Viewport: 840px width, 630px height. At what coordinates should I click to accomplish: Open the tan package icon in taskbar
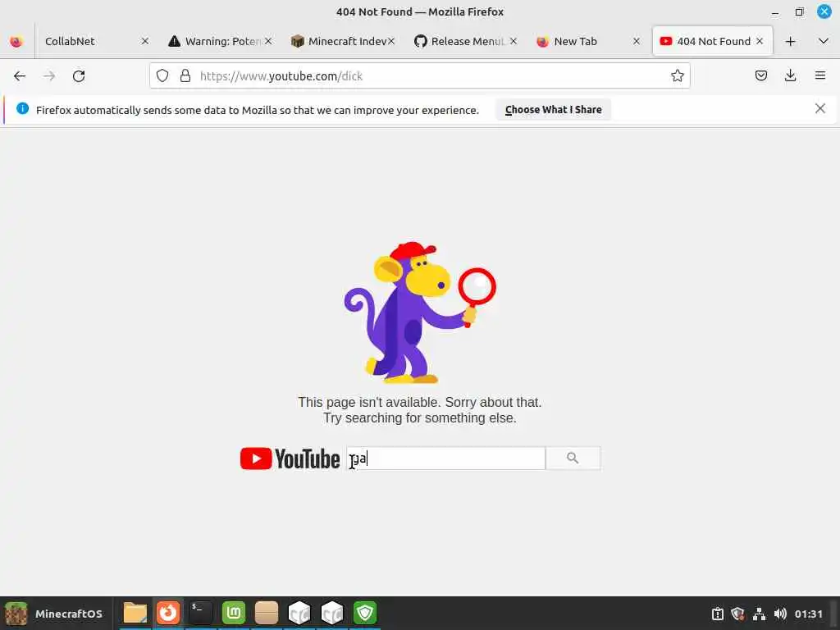[267, 613]
